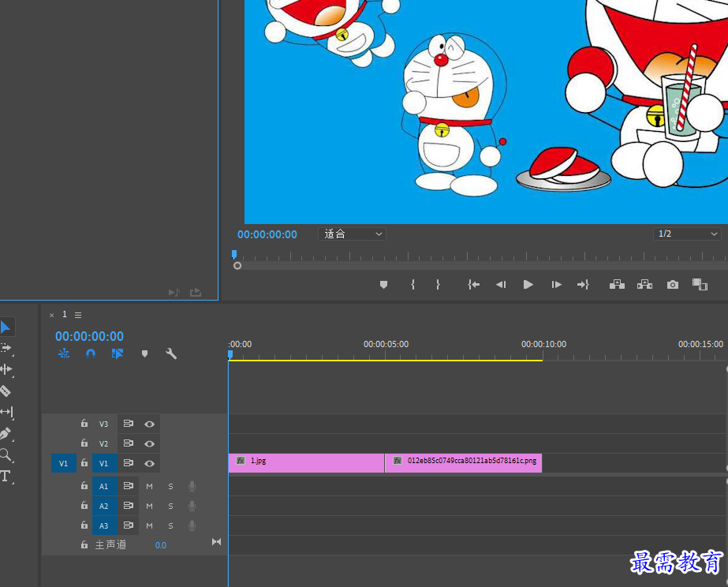Click go-to-end icon beside master track
The height and width of the screenshot is (587, 728).
click(x=216, y=542)
